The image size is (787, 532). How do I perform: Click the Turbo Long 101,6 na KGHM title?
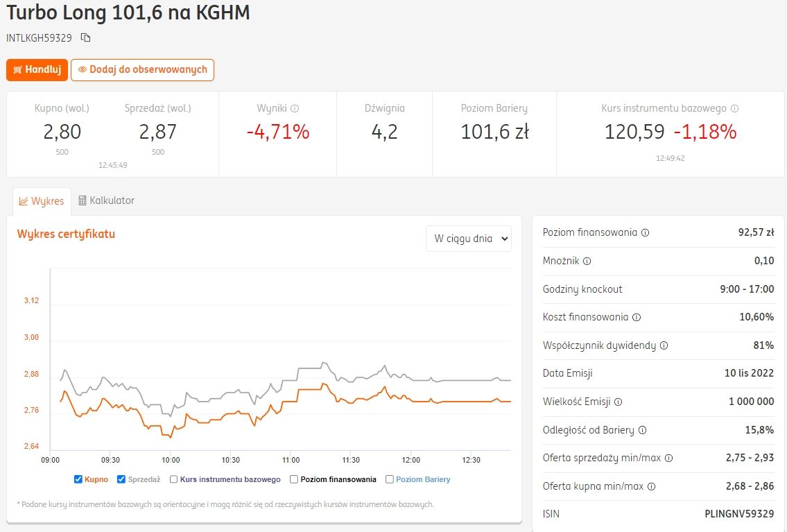(128, 12)
